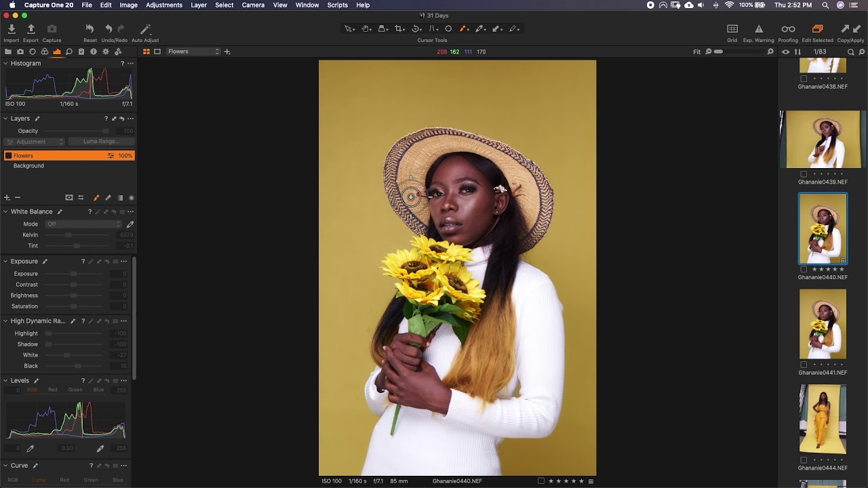Add a new layer with the plus beside Flowers dropdown
The height and width of the screenshot is (488, 868).
(227, 52)
